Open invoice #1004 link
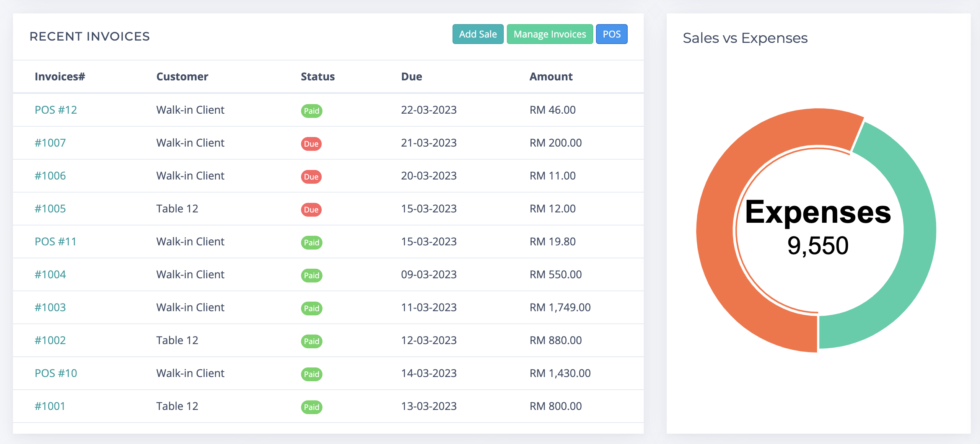Screen dimensions: 980x444 point(50,274)
